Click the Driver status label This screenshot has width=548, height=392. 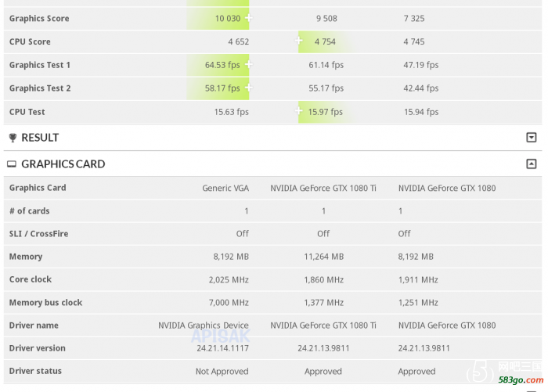(35, 371)
